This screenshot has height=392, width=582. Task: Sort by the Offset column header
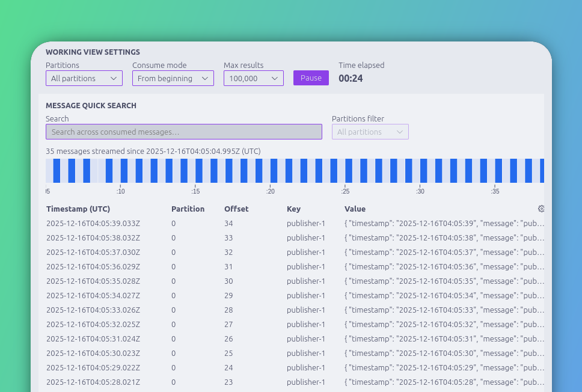tap(236, 209)
